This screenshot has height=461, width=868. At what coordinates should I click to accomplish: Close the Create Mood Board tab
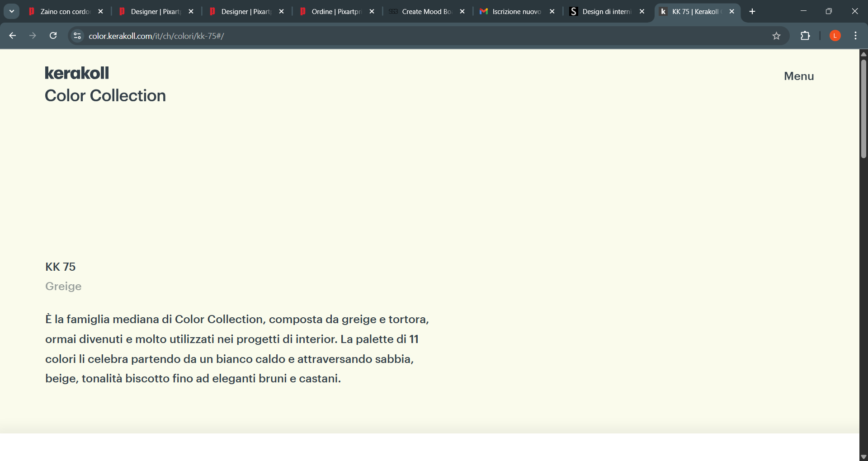[x=462, y=11]
